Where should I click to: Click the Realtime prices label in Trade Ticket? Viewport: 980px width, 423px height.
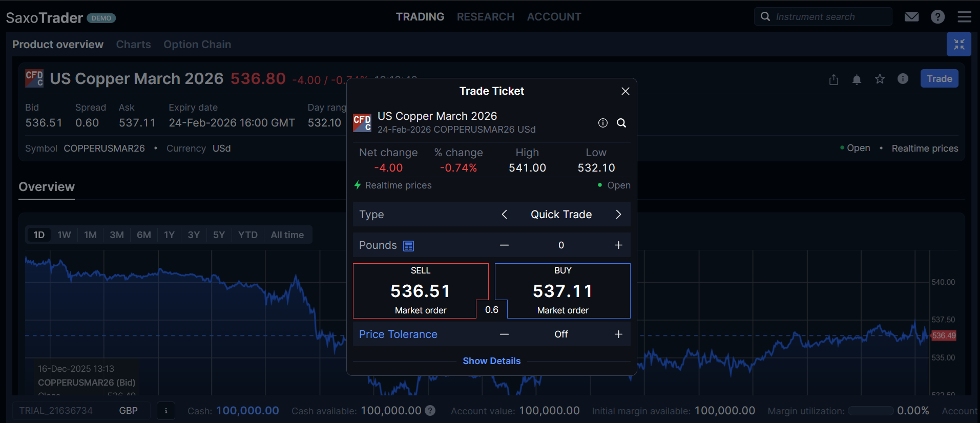(398, 185)
